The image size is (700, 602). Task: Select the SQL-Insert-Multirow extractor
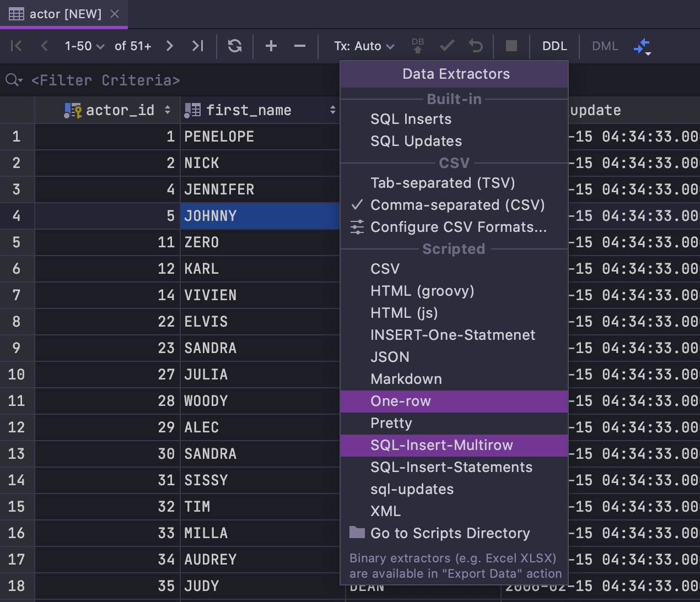(x=454, y=445)
